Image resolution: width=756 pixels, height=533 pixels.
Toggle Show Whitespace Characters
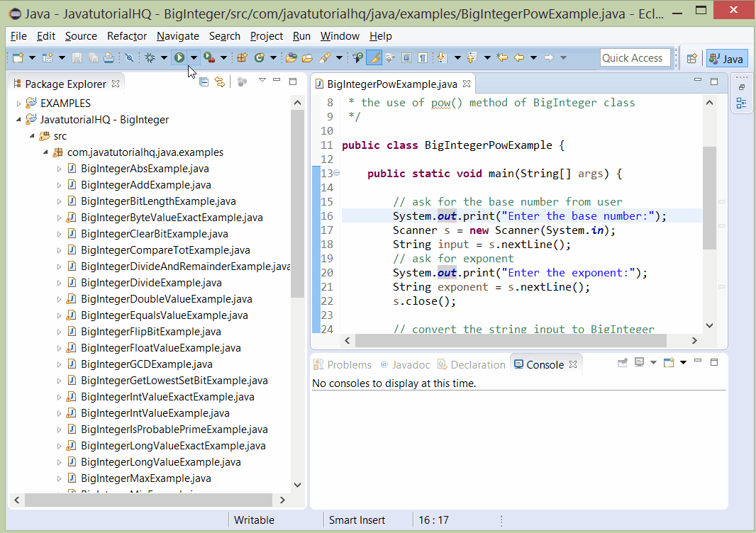click(423, 57)
